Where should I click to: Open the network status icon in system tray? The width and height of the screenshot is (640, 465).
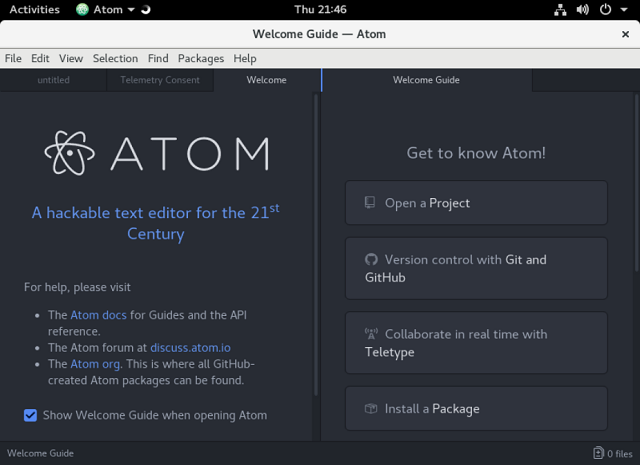point(560,9)
